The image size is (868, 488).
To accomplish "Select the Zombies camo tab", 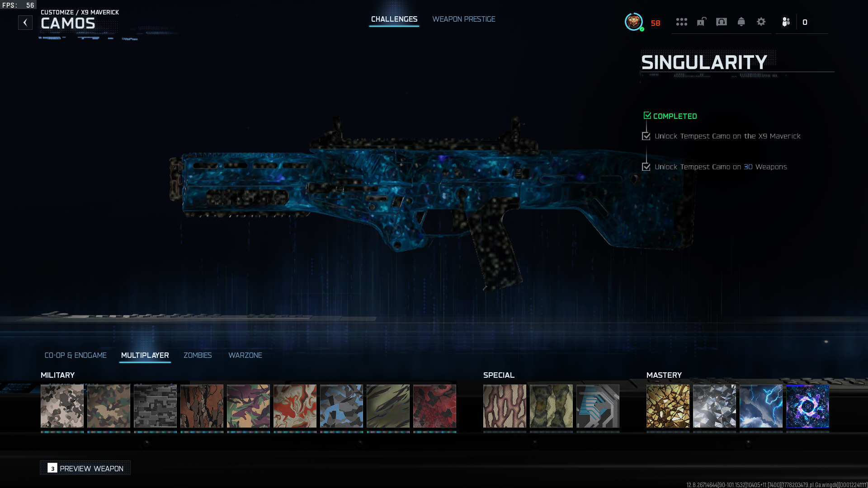I will point(198,356).
